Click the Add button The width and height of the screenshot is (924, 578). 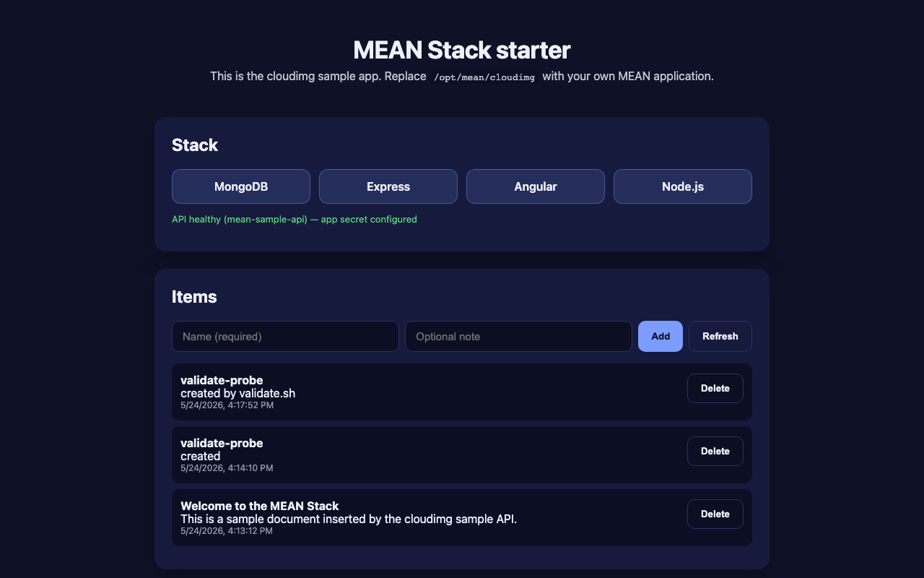point(661,336)
